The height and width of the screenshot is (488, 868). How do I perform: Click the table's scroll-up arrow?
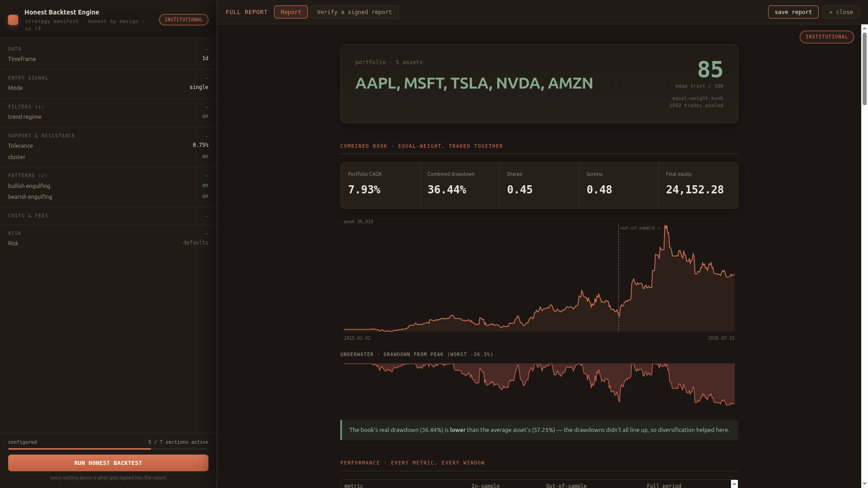tap(735, 484)
